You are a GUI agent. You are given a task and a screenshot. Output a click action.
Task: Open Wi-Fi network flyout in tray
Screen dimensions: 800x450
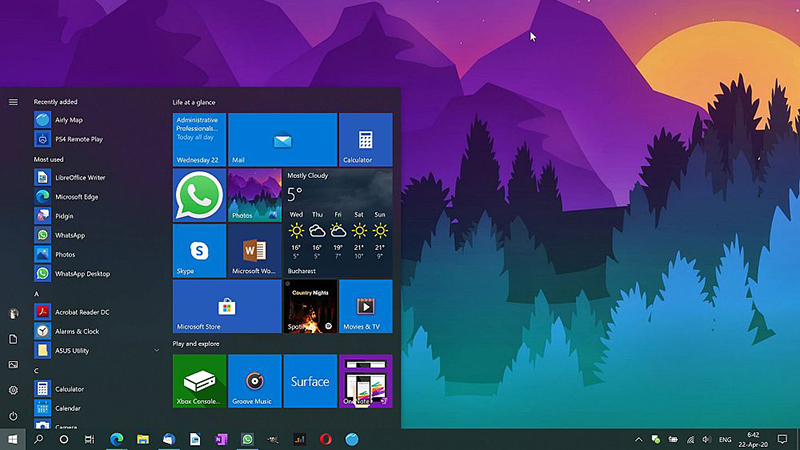pos(690,439)
